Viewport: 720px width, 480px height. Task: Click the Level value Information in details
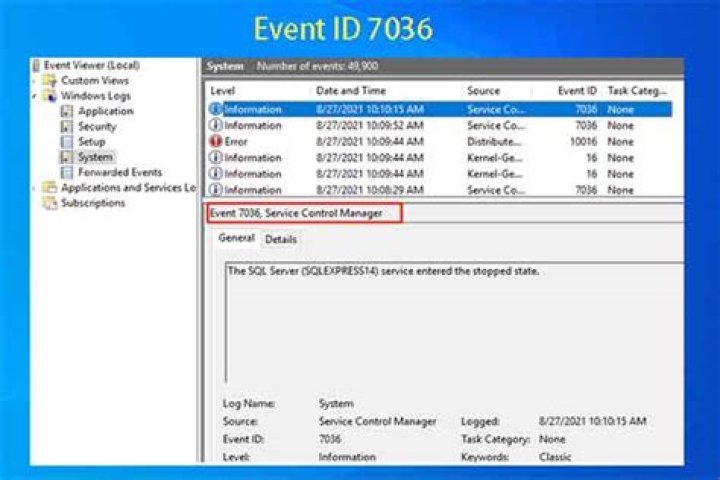pos(347,457)
